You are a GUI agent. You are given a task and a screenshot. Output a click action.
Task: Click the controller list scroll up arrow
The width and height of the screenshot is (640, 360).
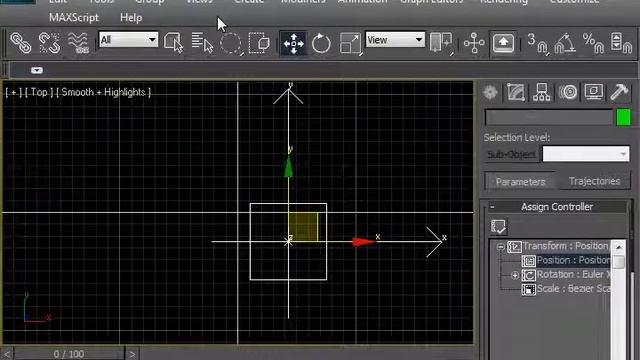619,247
